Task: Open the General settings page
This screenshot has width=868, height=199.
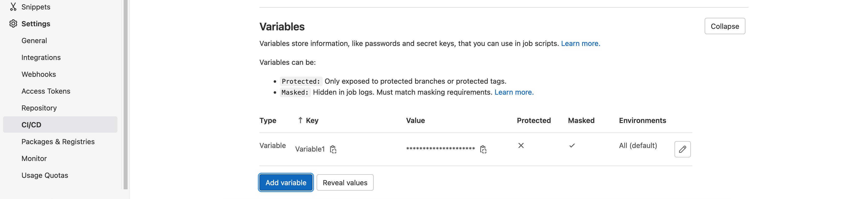Action: [34, 40]
